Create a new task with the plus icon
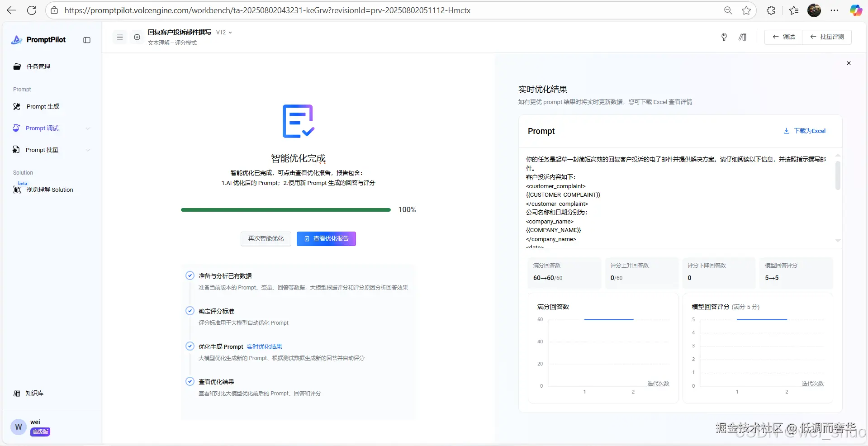868x446 pixels. 137,37
